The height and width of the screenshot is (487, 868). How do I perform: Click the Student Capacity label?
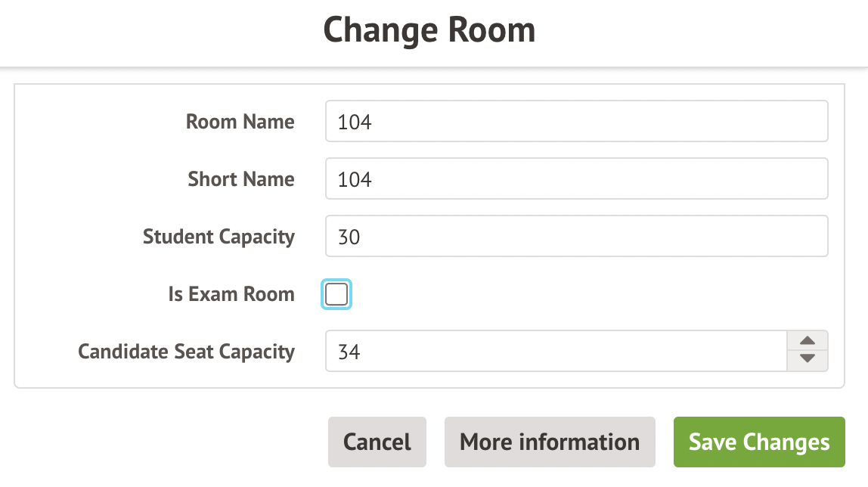[219, 237]
